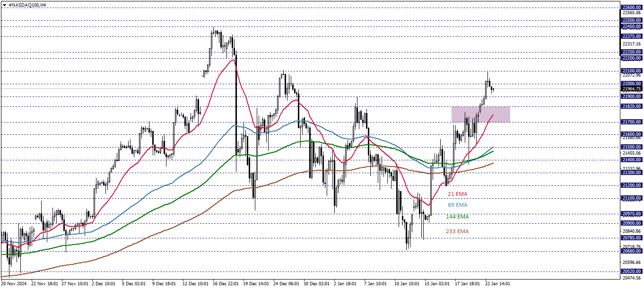Select the 20975.00 price level label
This screenshot has height=289, width=644.
[632, 214]
